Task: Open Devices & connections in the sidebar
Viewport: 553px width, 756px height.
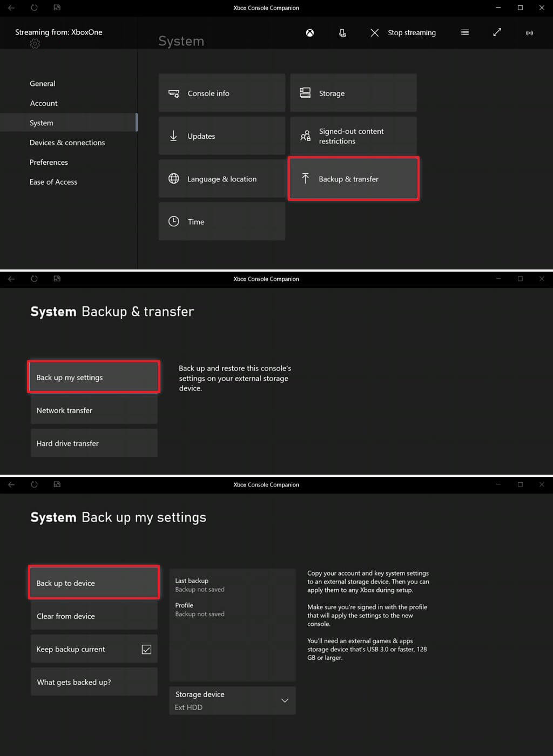Action: pos(69,143)
